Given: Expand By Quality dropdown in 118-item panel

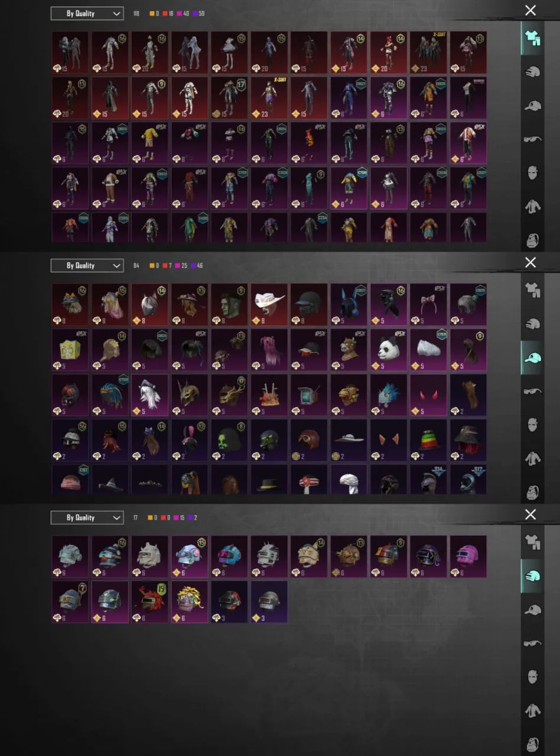Looking at the screenshot, I should coord(87,13).
